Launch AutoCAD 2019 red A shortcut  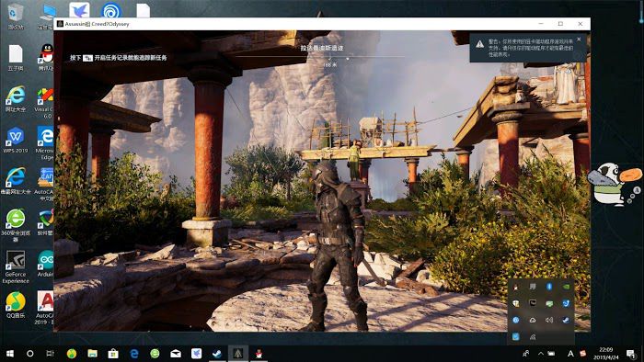coord(44,308)
